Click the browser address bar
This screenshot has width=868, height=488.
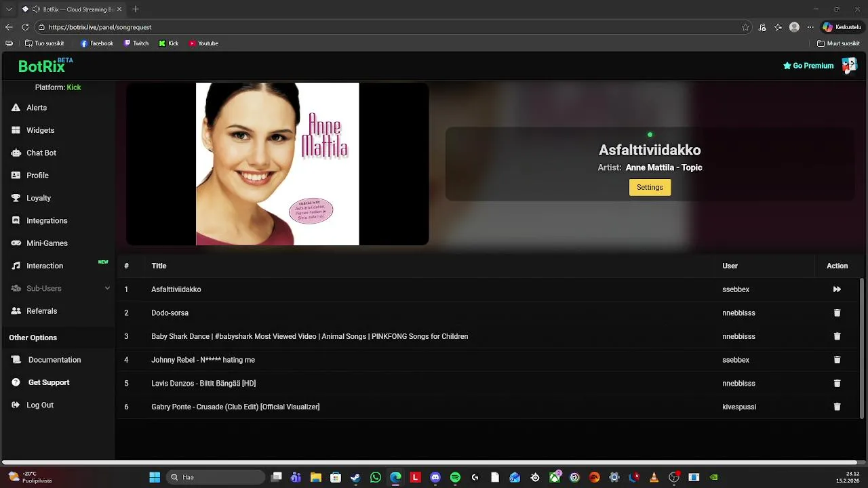(x=393, y=27)
